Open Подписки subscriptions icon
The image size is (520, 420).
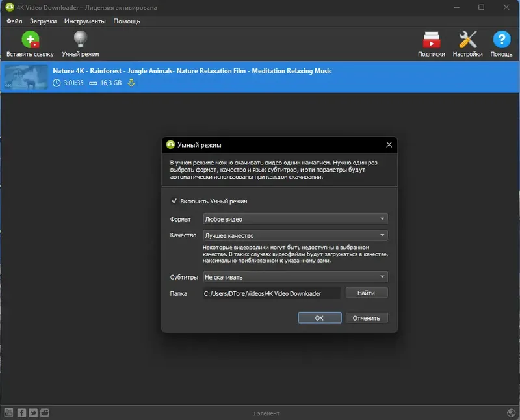click(431, 40)
